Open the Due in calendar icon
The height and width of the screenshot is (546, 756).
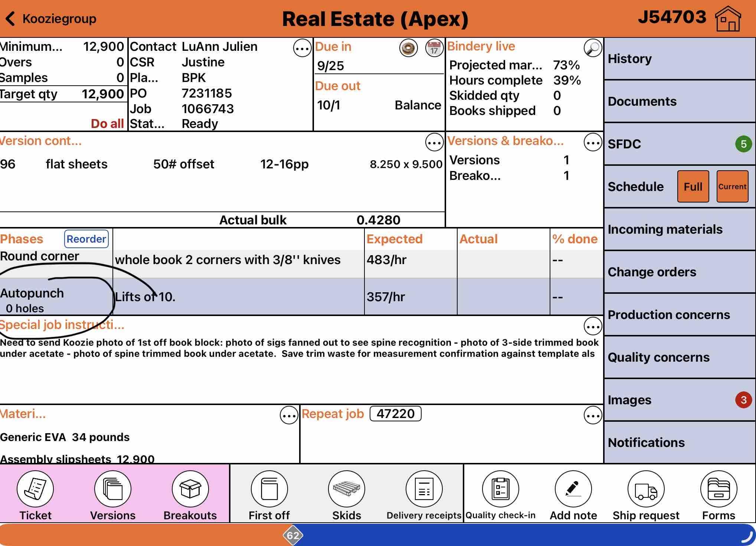(434, 48)
